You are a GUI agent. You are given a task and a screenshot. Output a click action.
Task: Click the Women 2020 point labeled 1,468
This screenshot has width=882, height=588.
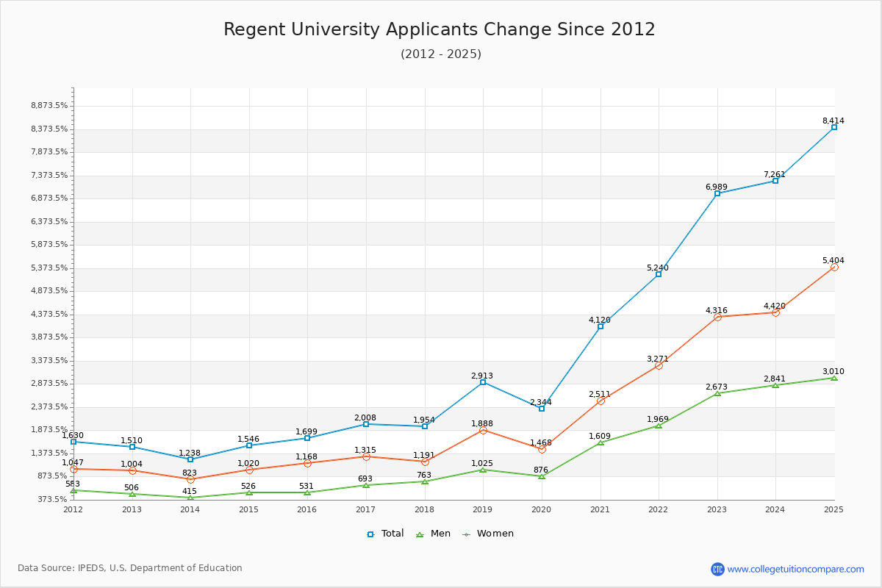542,449
